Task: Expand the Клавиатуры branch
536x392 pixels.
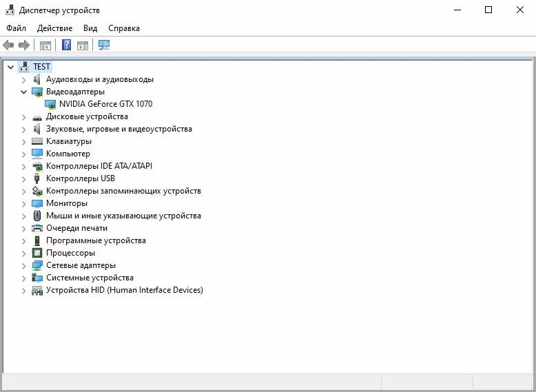Action: coord(23,141)
